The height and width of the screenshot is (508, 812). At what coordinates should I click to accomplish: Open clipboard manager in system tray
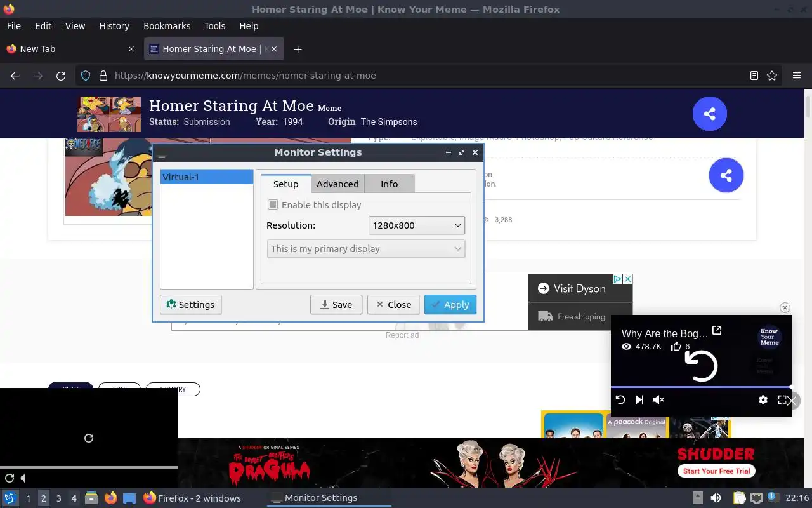coord(740,498)
